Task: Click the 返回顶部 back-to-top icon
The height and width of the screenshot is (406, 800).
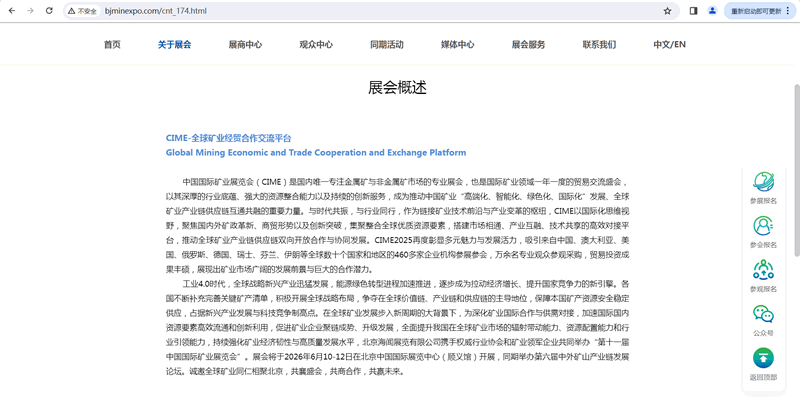Action: pyautogui.click(x=763, y=359)
